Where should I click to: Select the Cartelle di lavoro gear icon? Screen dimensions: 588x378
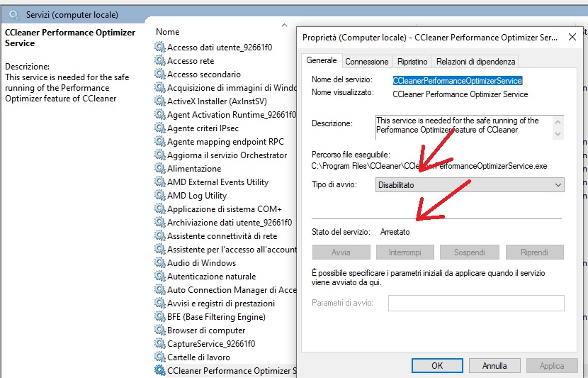point(159,357)
